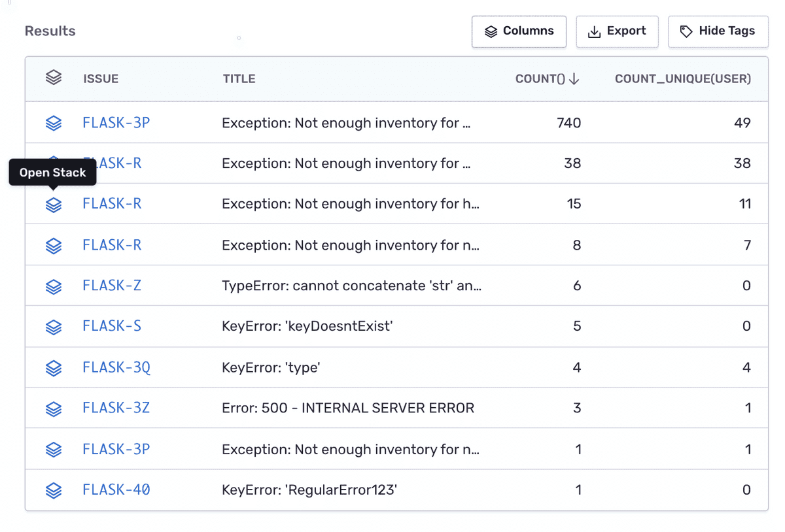Click unique user value 11
The width and height of the screenshot is (785, 532).
[744, 204]
